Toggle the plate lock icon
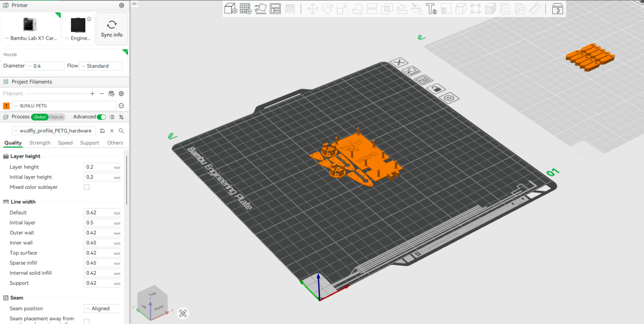The height and width of the screenshot is (324, 644). (x=436, y=89)
